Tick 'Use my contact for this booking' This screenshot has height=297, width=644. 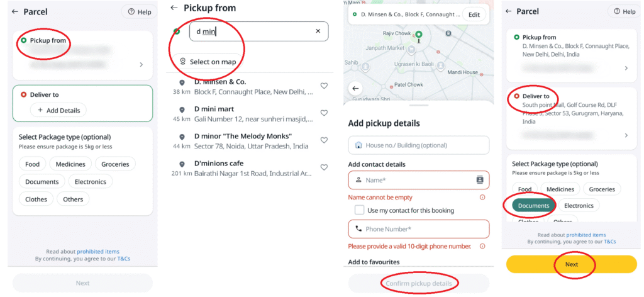pos(359,210)
